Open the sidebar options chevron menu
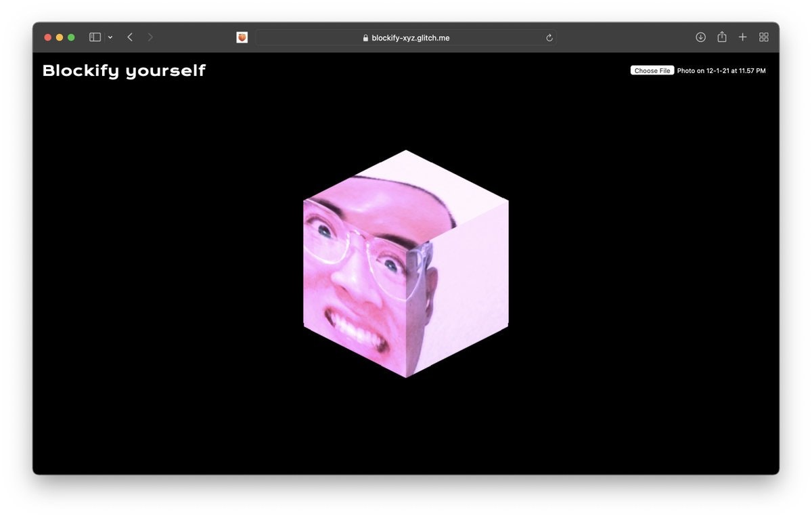 pyautogui.click(x=110, y=37)
